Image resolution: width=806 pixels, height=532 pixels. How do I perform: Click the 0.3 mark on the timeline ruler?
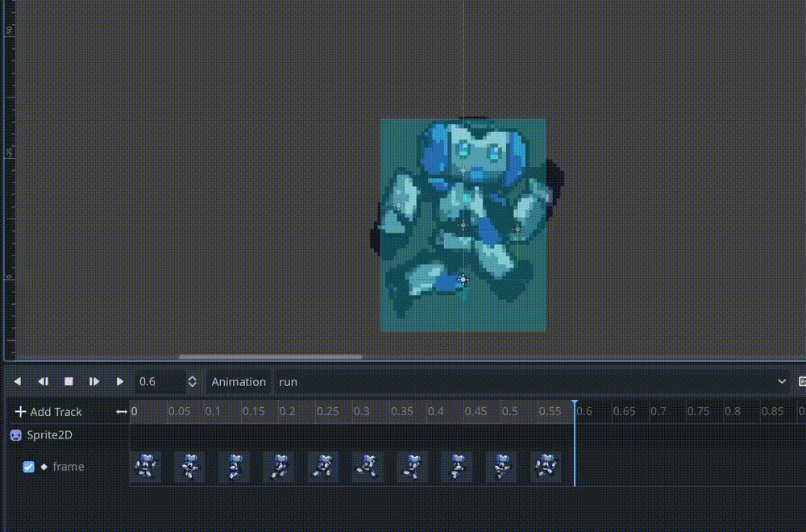[x=361, y=411]
